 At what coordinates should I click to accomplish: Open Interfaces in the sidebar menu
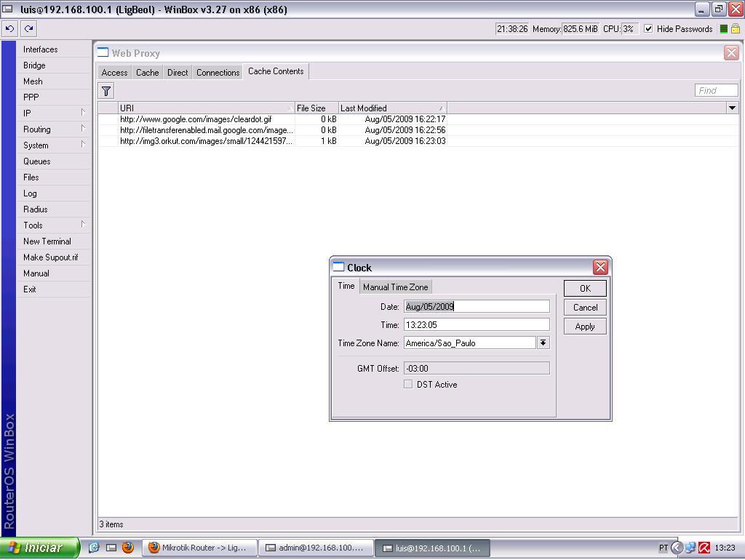pos(53,49)
